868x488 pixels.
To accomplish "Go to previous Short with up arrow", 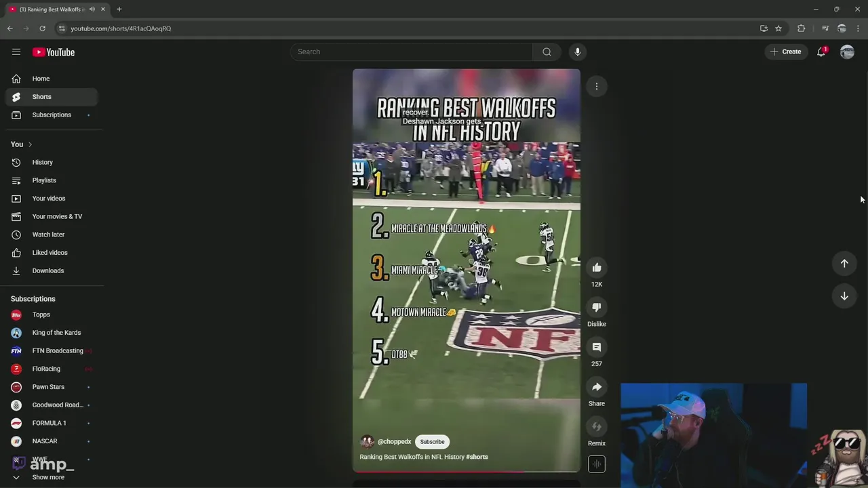I will pos(844,263).
